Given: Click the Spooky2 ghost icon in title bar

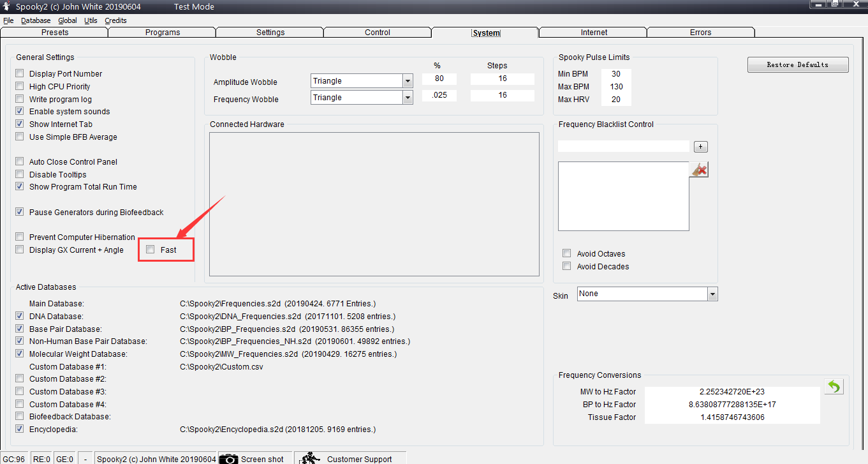Looking at the screenshot, I should click(x=6, y=6).
